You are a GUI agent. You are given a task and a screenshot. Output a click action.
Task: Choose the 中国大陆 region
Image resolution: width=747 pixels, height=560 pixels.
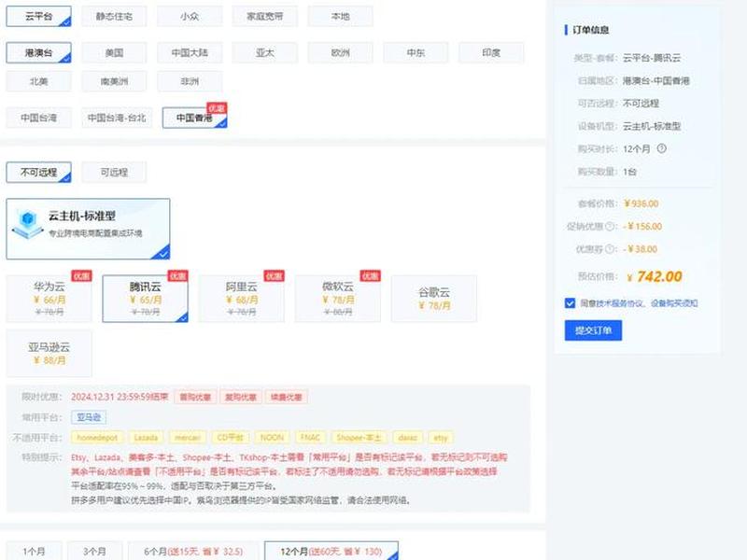point(190,52)
